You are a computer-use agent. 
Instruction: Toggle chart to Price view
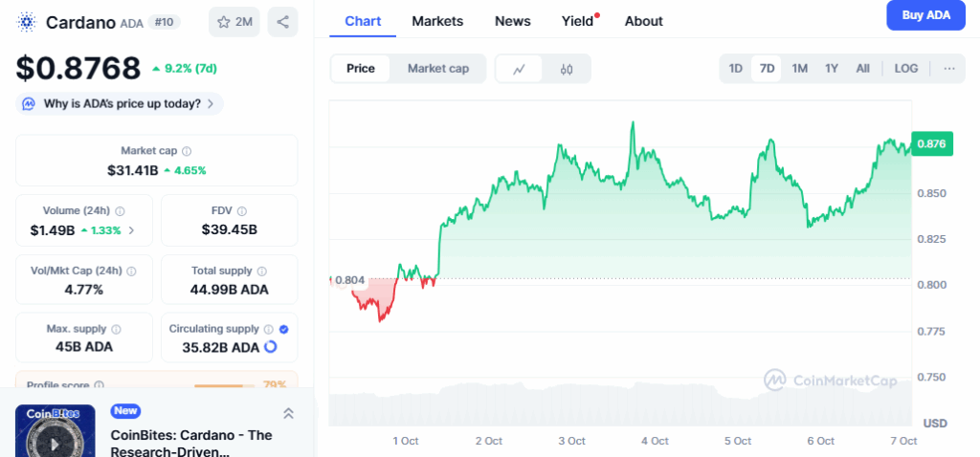361,69
